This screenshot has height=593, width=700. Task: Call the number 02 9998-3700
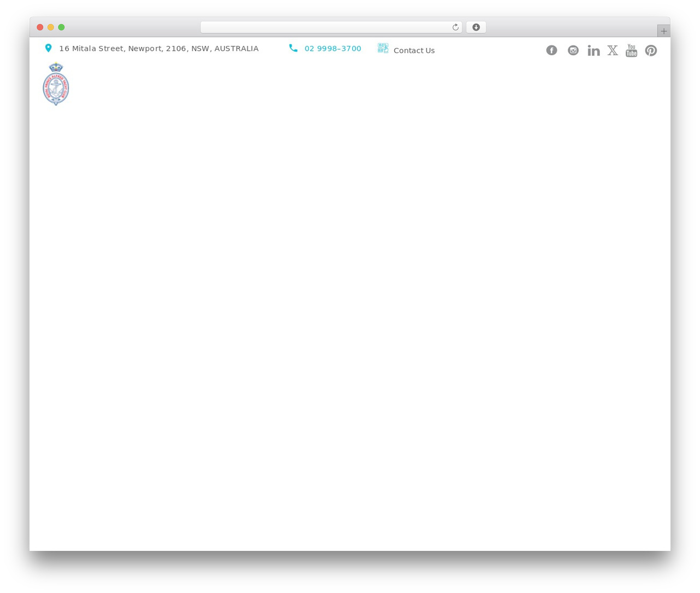click(x=332, y=48)
